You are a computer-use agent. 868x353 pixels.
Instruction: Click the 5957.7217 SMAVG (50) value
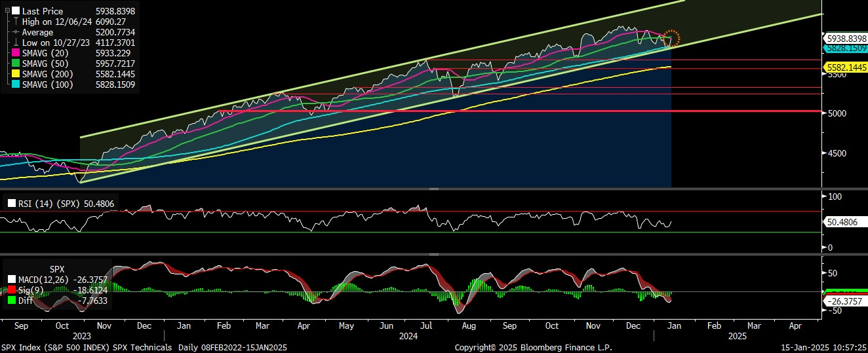115,64
